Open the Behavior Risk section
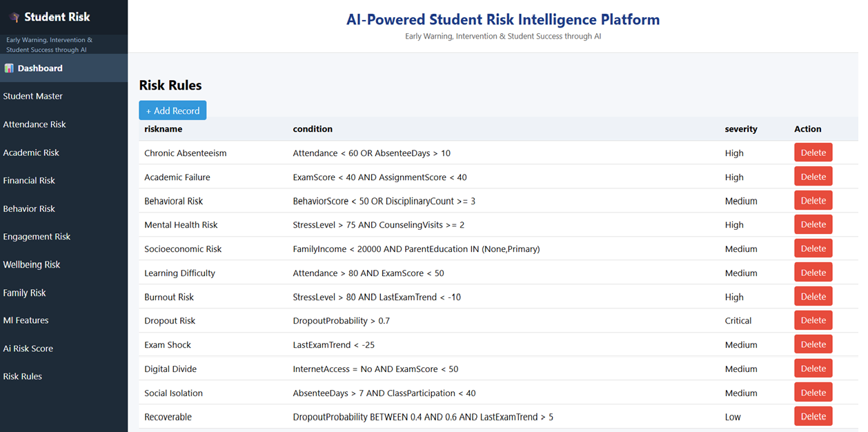868x432 pixels. [x=30, y=208]
